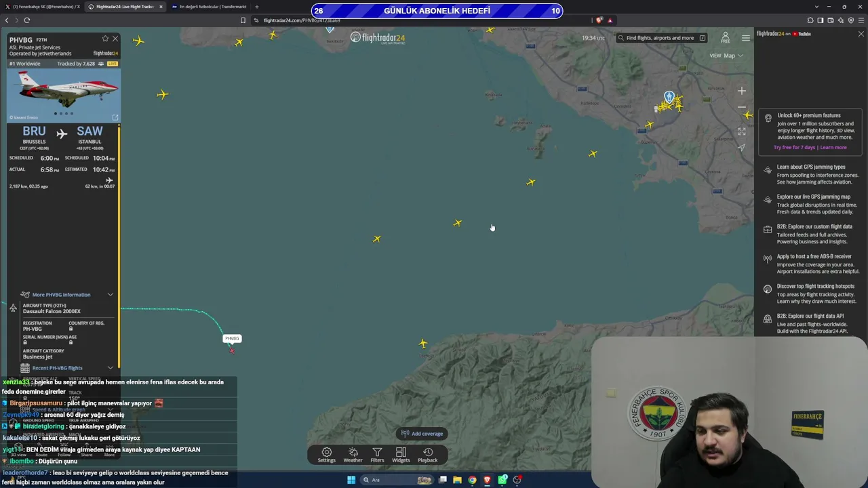This screenshot has width=868, height=488.
Task: Open the Leo AI sparkle icon
Action: (x=841, y=20)
